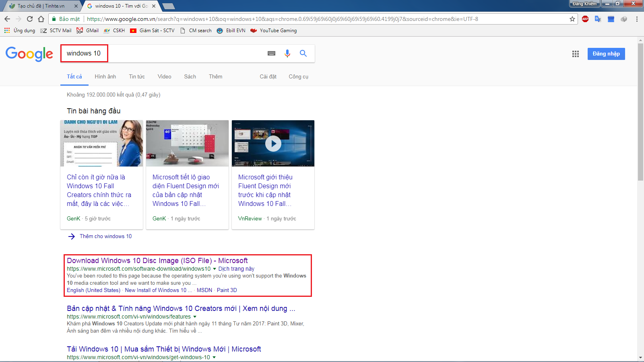Open the Cài đặt search settings menu

(268, 76)
